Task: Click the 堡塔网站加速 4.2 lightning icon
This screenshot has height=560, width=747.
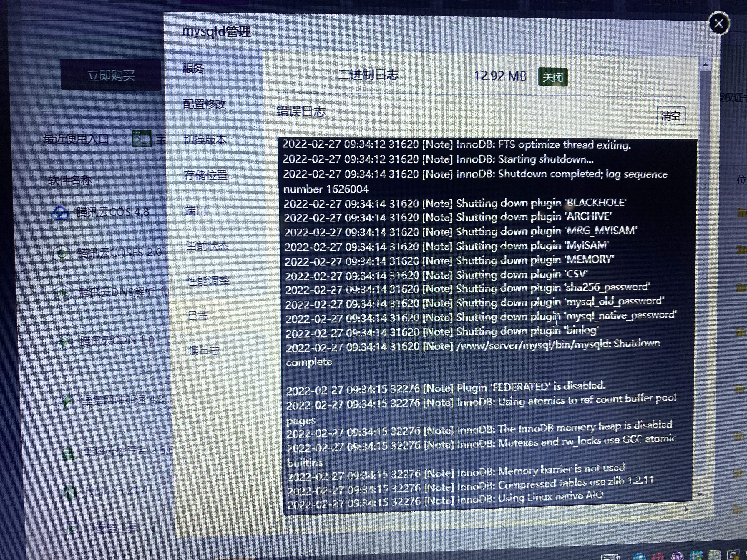Action: click(67, 401)
